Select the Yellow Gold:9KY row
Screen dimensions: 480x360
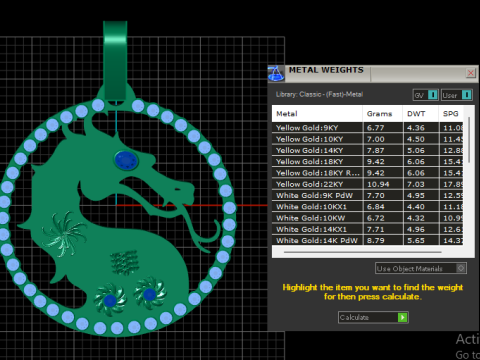(x=368, y=128)
